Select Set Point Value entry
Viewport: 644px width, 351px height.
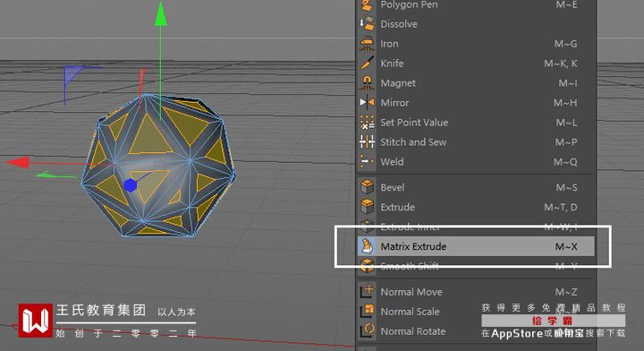point(477,123)
